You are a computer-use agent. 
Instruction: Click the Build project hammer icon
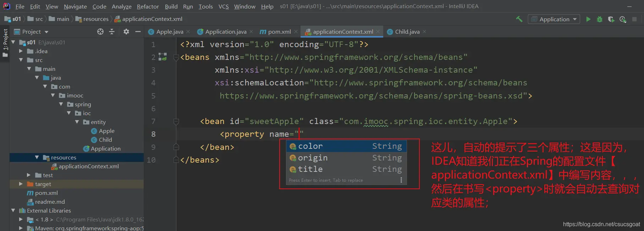click(x=519, y=19)
